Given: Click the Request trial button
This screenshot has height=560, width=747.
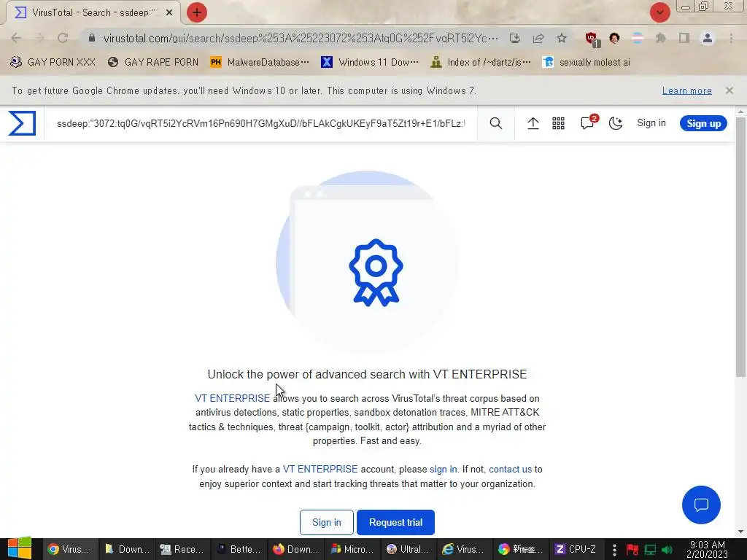Looking at the screenshot, I should [395, 522].
